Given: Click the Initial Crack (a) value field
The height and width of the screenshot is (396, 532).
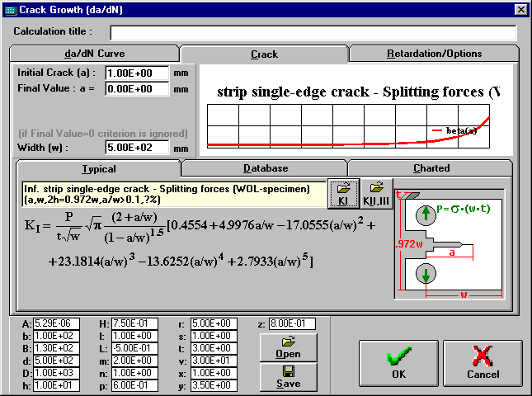Looking at the screenshot, I should pyautogui.click(x=137, y=73).
